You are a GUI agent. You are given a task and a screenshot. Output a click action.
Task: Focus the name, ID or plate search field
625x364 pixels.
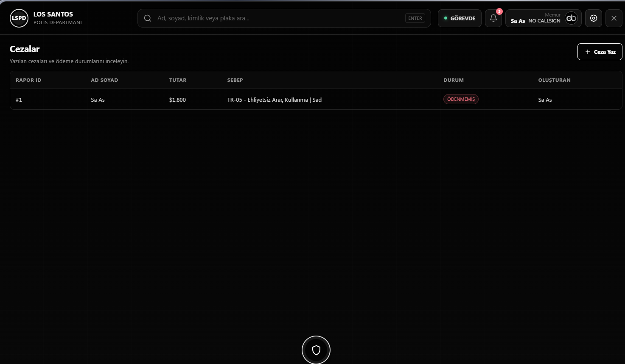tap(284, 18)
